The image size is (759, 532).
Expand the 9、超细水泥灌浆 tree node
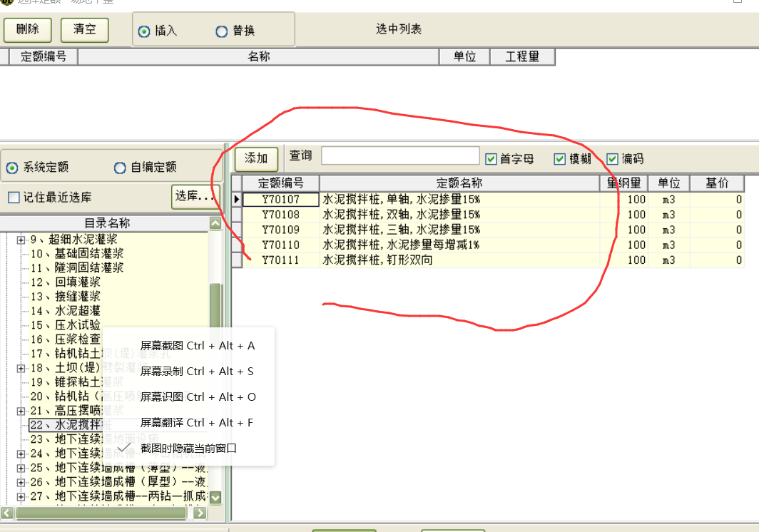click(x=21, y=240)
